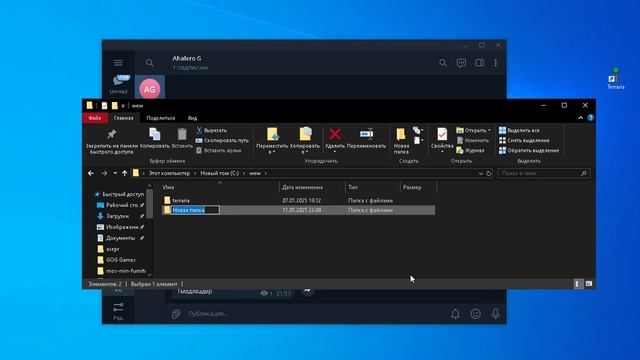Viewport: 640px width, 360px height.
Task: Open the Telegram comments/discussion icon
Action: 461,63
